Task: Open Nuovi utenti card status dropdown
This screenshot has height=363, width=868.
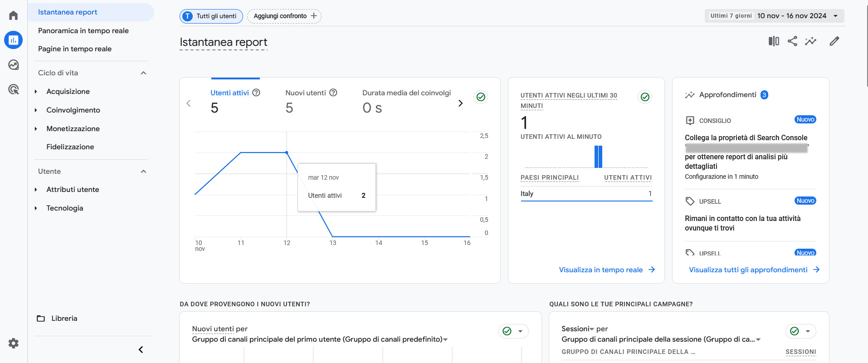Action: tap(520, 331)
